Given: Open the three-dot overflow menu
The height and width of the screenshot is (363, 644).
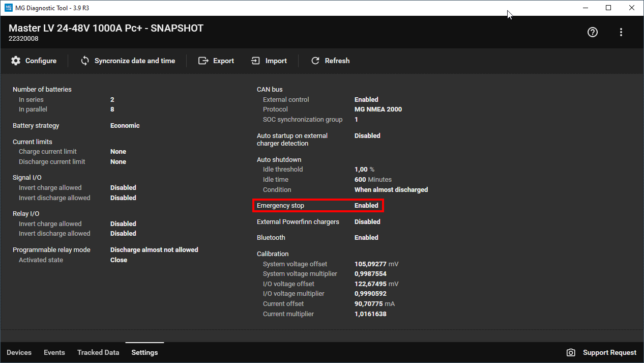Looking at the screenshot, I should [621, 32].
